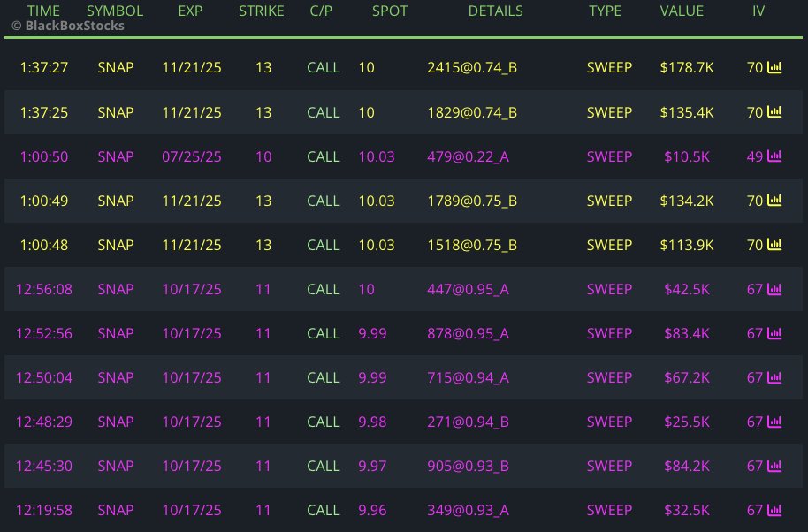Select the $113.9K value cell
Image resolution: width=808 pixels, height=532 pixels.
(687, 245)
